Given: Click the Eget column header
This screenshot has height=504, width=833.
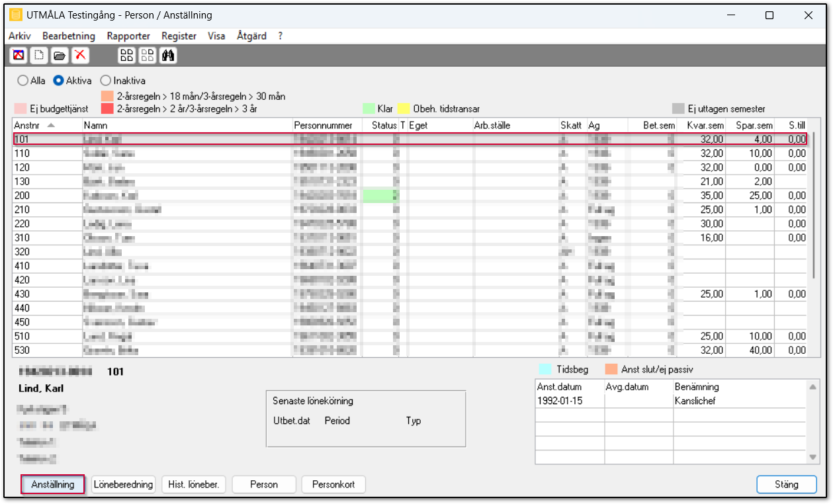Looking at the screenshot, I should point(440,125).
